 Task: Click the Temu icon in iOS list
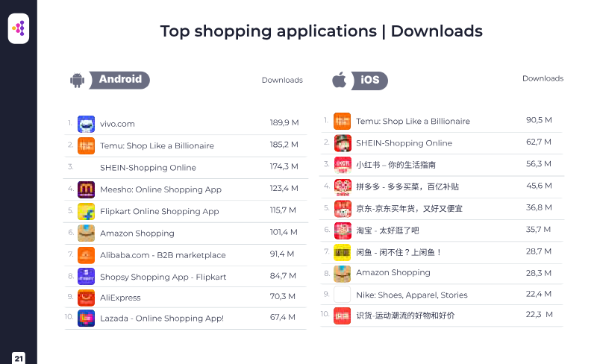coord(342,122)
